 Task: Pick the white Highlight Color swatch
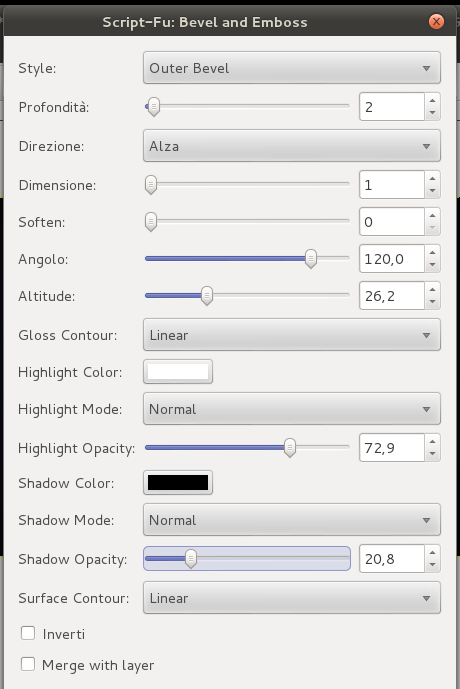pyautogui.click(x=178, y=372)
